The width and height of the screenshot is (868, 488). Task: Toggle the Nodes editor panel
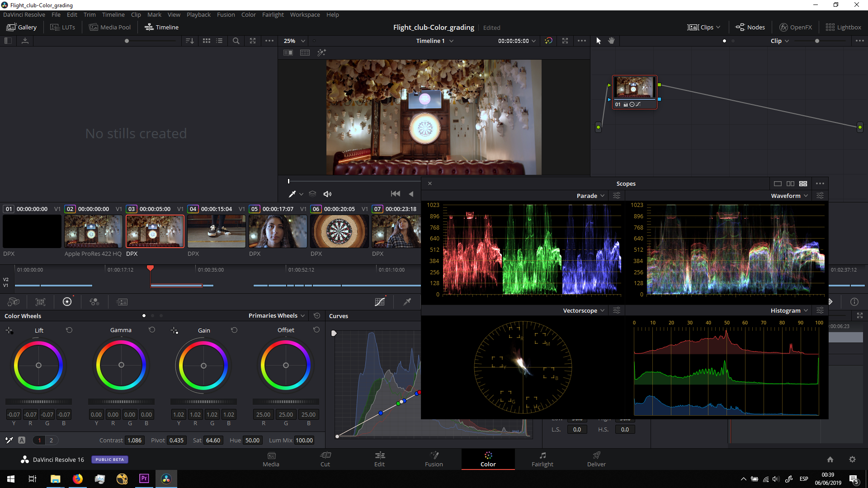[x=750, y=27]
